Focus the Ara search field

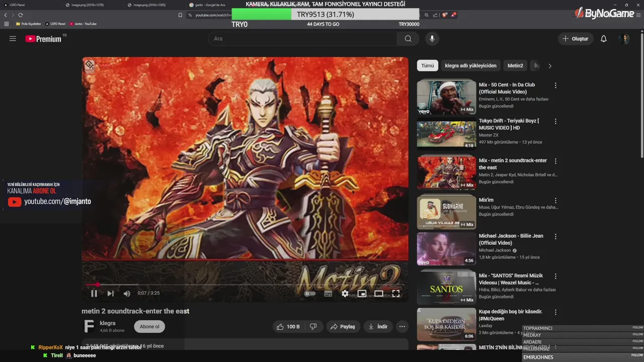tap(302, 39)
